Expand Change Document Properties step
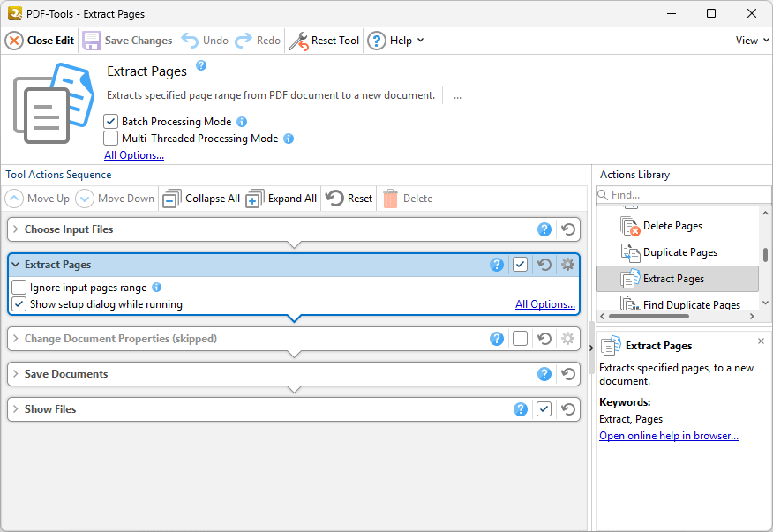The width and height of the screenshot is (773, 532). 16,339
